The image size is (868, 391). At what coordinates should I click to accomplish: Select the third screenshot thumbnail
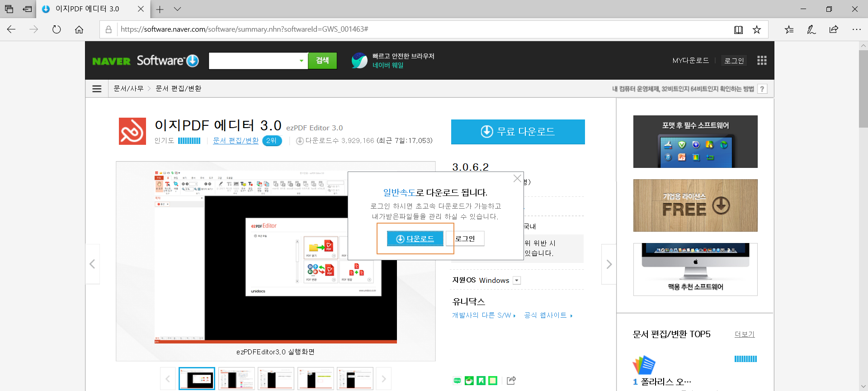(x=276, y=379)
